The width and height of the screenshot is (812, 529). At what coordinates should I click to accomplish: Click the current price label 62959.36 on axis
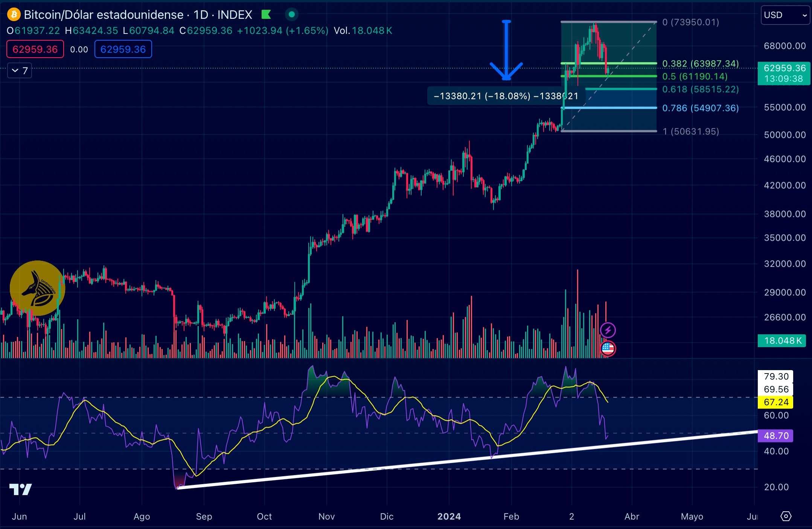784,73
